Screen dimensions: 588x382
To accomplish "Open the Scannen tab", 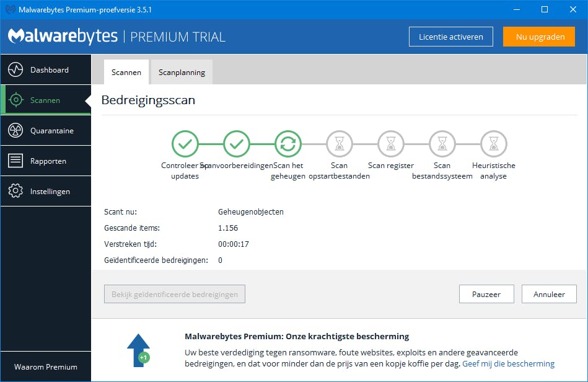I will tap(126, 72).
